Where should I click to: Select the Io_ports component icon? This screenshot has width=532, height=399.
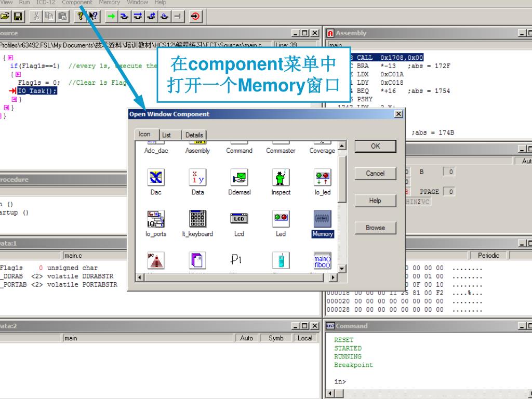click(156, 219)
